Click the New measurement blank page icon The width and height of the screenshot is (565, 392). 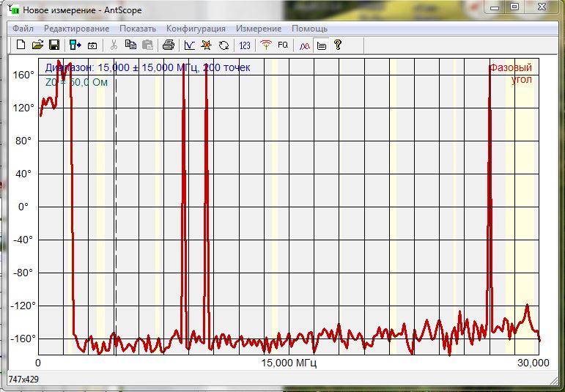21,45
